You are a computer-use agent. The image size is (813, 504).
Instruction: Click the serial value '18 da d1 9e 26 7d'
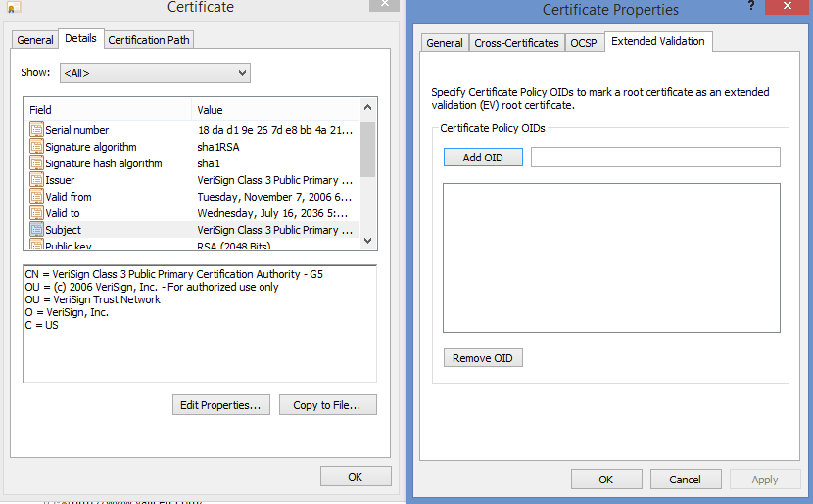(275, 130)
